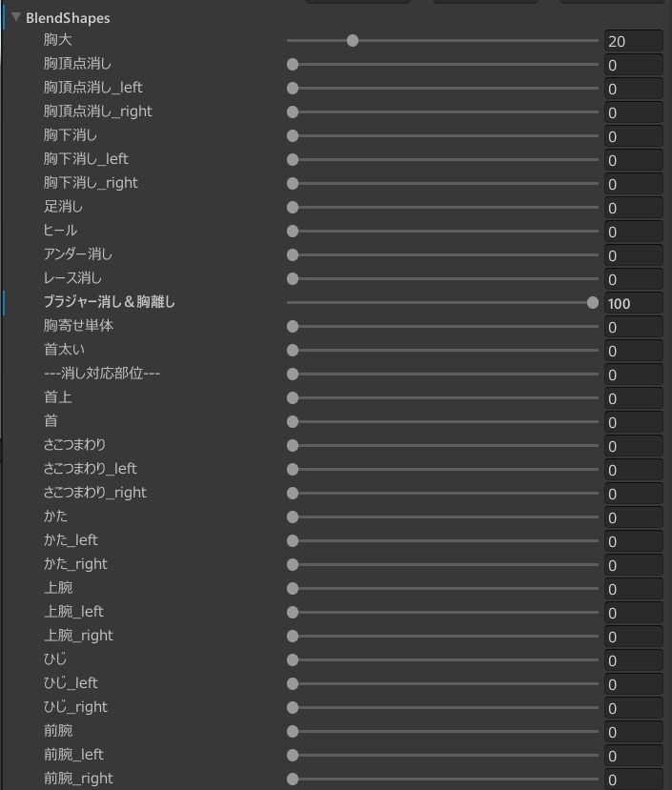Click the 胸下消し_left value field
The height and width of the screenshot is (790, 672).
[633, 160]
